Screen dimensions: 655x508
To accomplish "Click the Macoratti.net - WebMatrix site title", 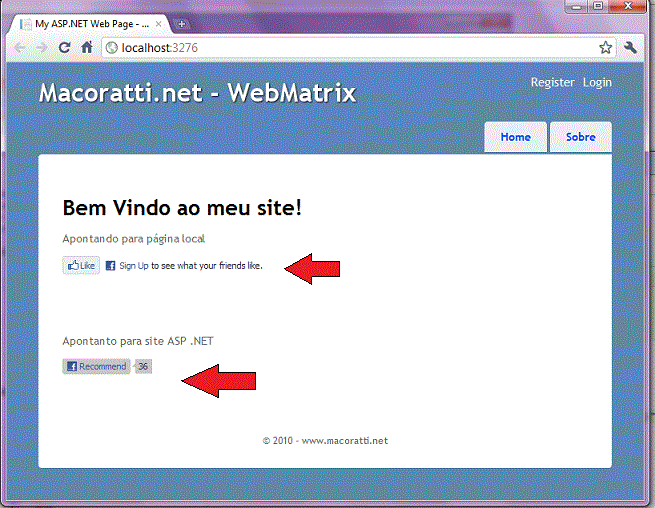I will click(x=198, y=92).
